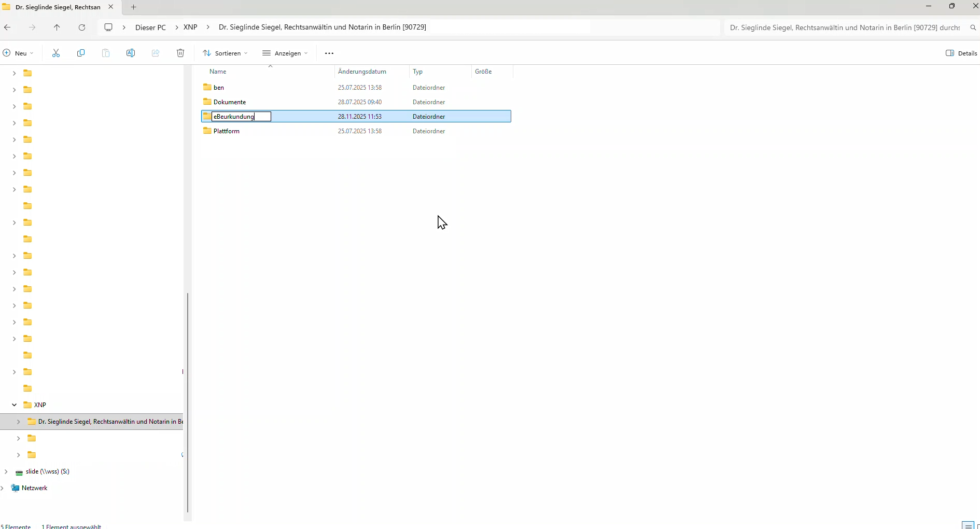Click XNP in the breadcrumb path
980x529 pixels.
(x=190, y=27)
